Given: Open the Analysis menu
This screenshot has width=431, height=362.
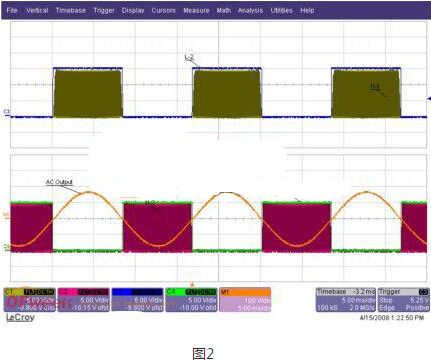Looking at the screenshot, I should point(250,10).
